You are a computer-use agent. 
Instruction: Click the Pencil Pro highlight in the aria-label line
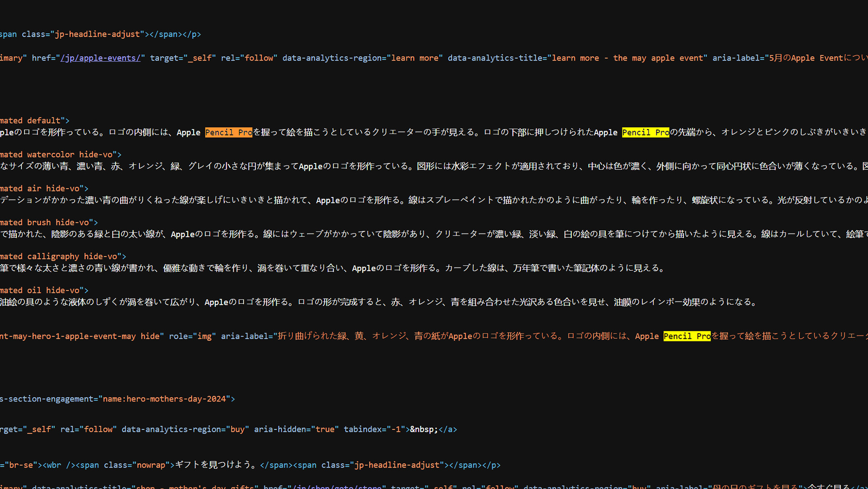pyautogui.click(x=687, y=336)
